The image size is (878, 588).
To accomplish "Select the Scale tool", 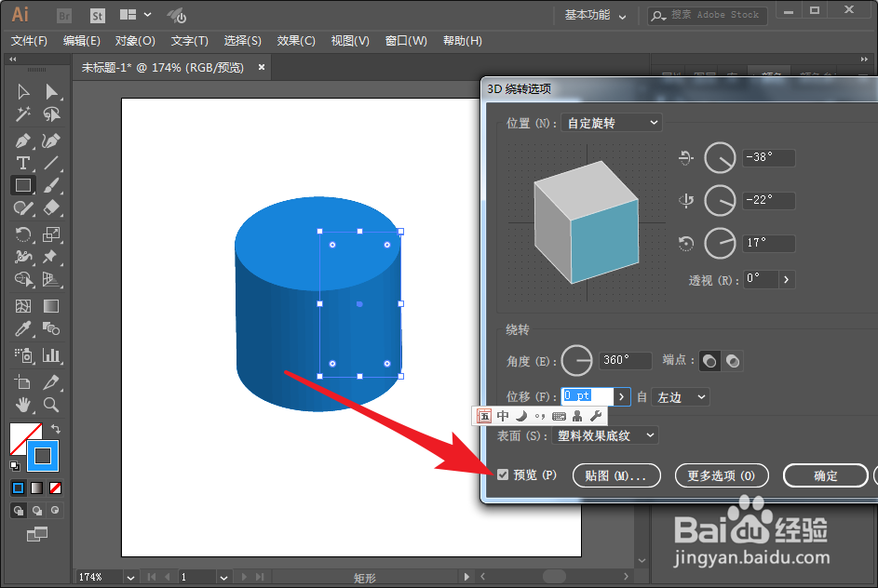I will (x=51, y=234).
